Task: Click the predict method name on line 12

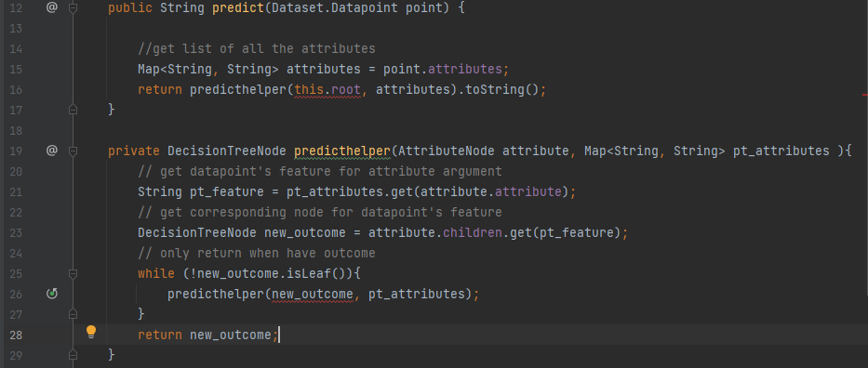Action: (238, 9)
